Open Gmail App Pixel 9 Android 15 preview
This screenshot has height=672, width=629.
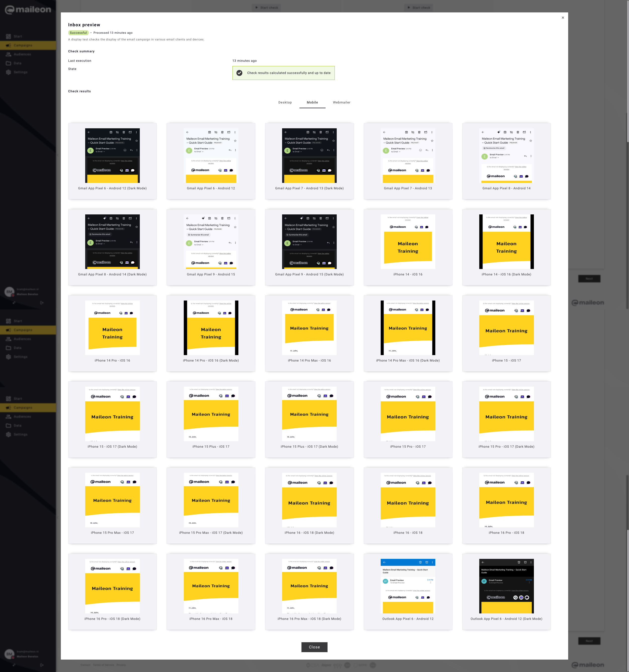pyautogui.click(x=211, y=242)
